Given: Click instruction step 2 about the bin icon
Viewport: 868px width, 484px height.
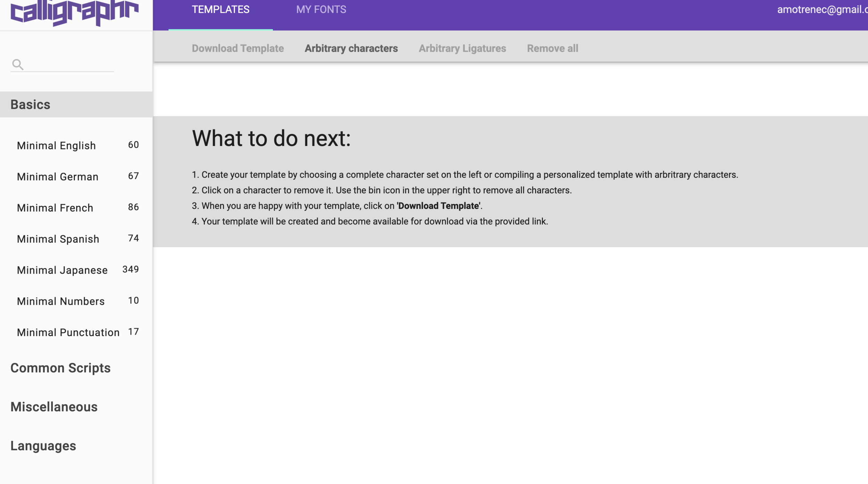Looking at the screenshot, I should (382, 190).
